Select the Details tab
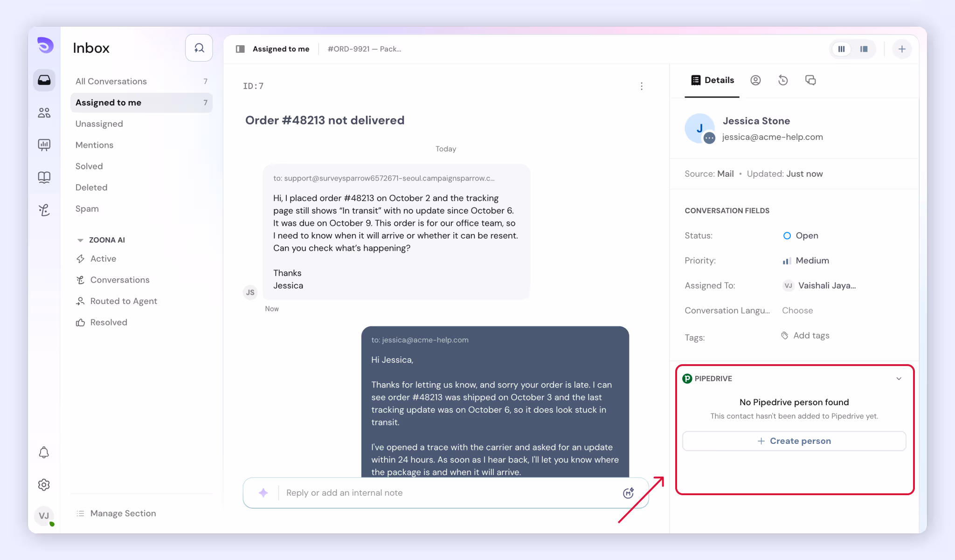The image size is (955, 560). pos(712,80)
